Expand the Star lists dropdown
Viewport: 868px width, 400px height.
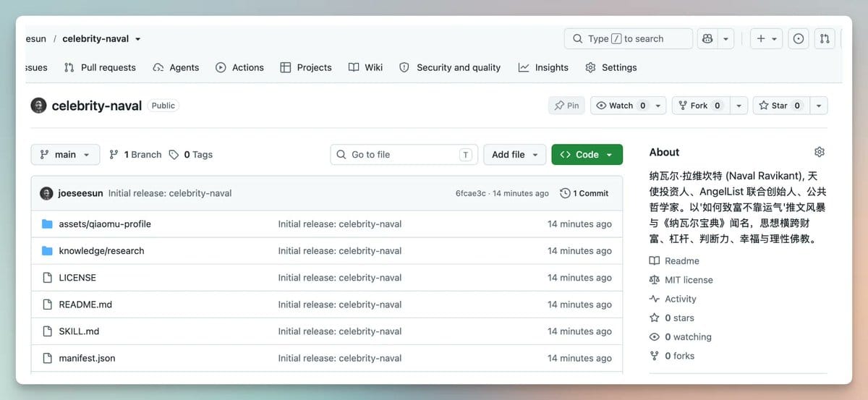[819, 106]
